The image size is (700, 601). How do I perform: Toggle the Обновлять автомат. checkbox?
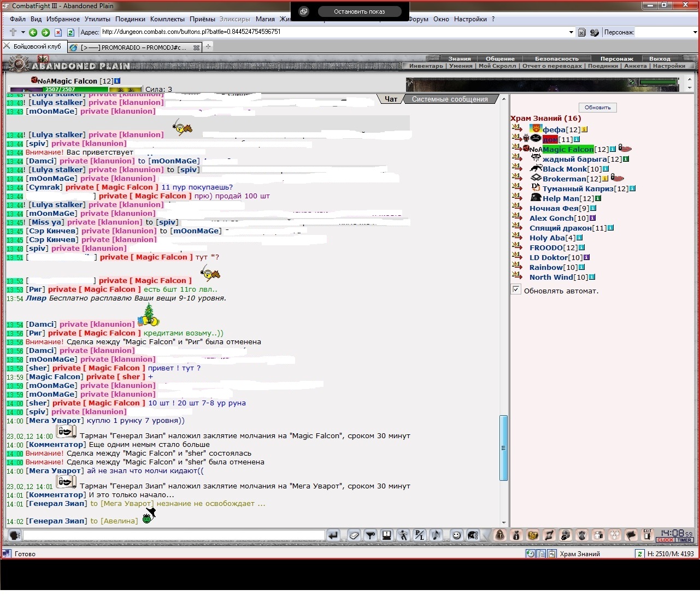click(516, 290)
